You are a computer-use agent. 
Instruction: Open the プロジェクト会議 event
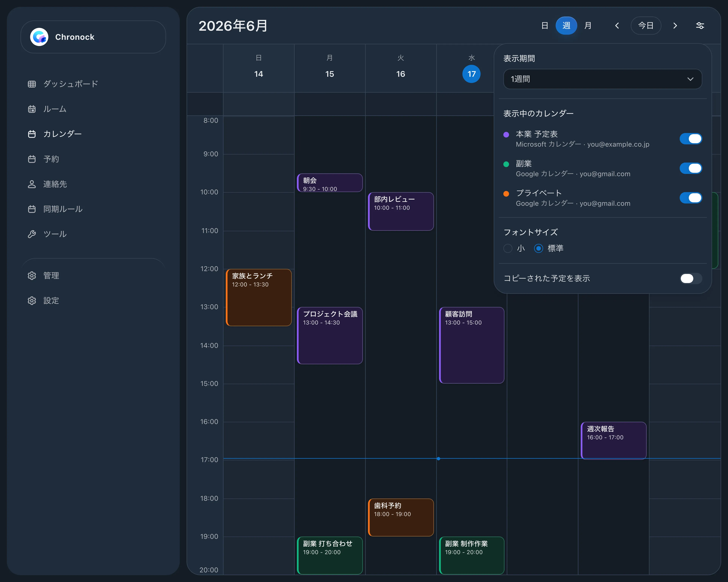point(329,336)
